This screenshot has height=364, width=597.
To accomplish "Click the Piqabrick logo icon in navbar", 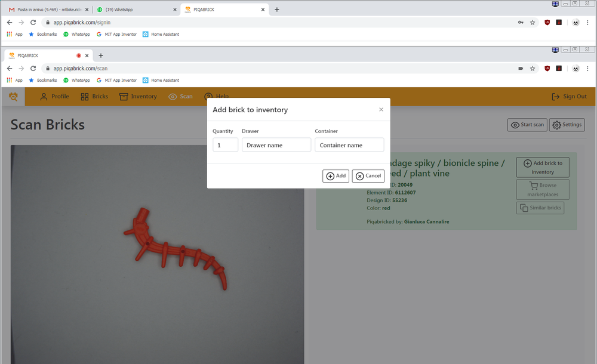I will (x=13, y=97).
